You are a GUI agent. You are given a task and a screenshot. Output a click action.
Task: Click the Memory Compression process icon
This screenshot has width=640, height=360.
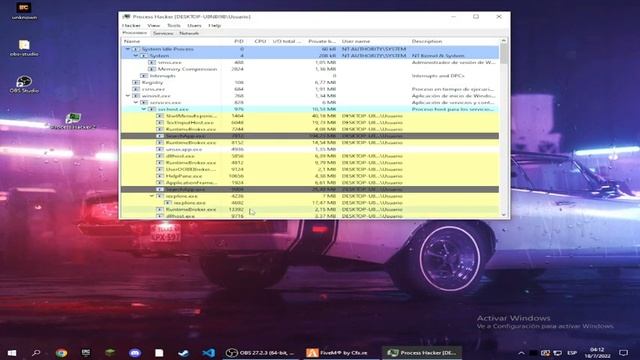[x=152, y=69]
